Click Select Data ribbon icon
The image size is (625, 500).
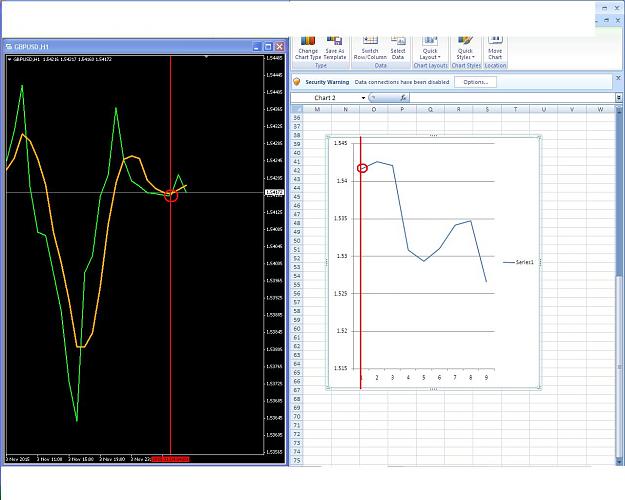click(398, 48)
